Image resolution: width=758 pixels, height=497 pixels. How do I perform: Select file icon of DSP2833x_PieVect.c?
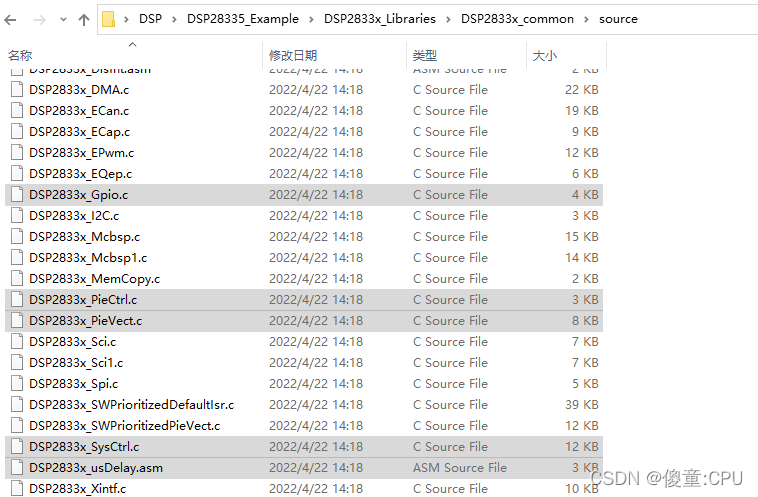17,321
